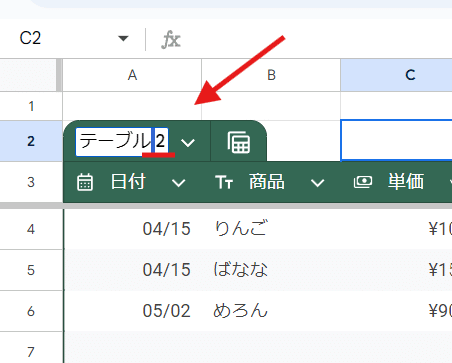452x363 pixels.
Task: Select the 05/02 date cell
Action: point(133,311)
